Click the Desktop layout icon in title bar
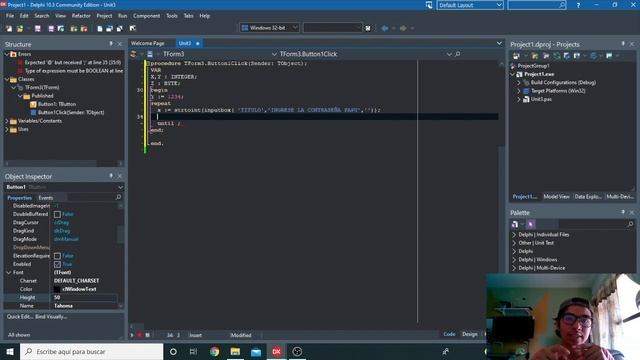The image size is (640, 360). pos(429,5)
